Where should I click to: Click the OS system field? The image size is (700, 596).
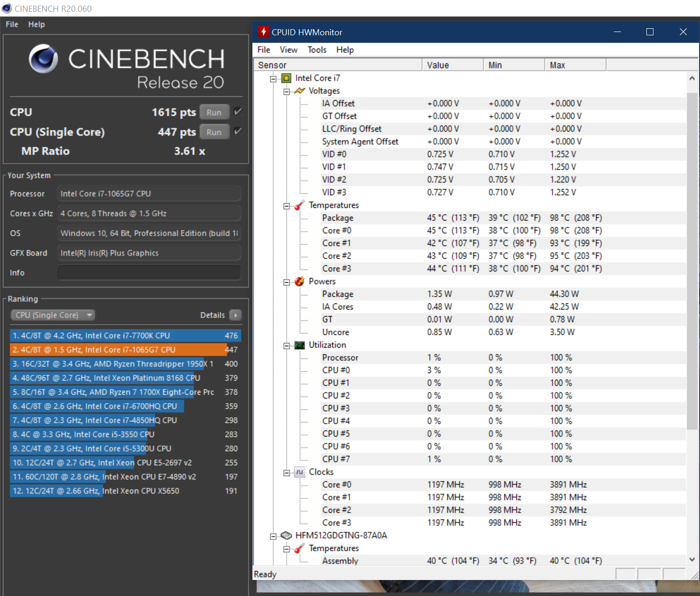click(149, 233)
